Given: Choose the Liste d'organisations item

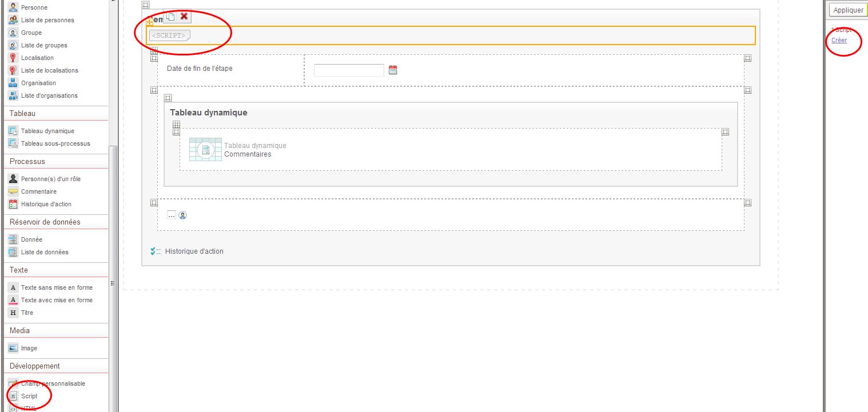Looking at the screenshot, I should [x=43, y=95].
